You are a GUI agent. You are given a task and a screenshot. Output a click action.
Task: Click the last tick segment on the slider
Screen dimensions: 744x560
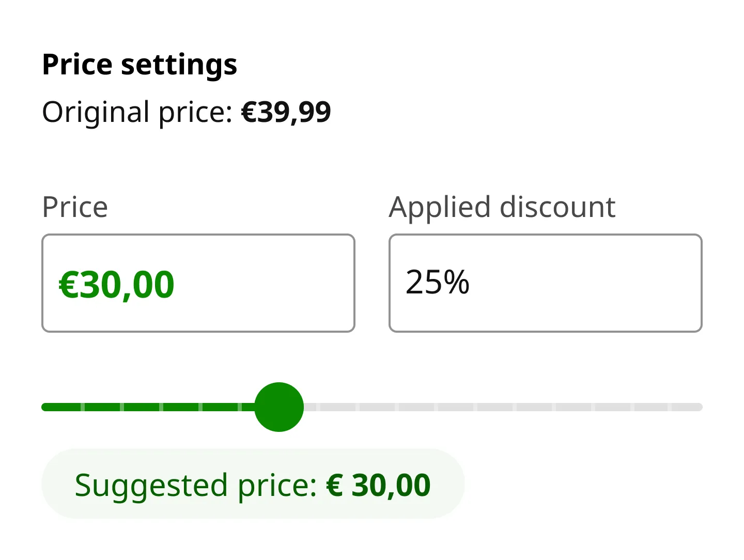tap(687, 407)
